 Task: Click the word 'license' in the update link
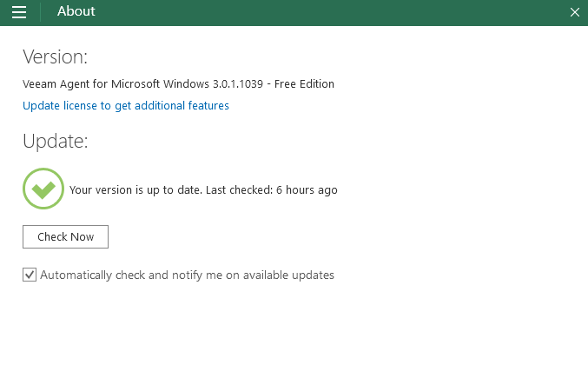(81, 106)
